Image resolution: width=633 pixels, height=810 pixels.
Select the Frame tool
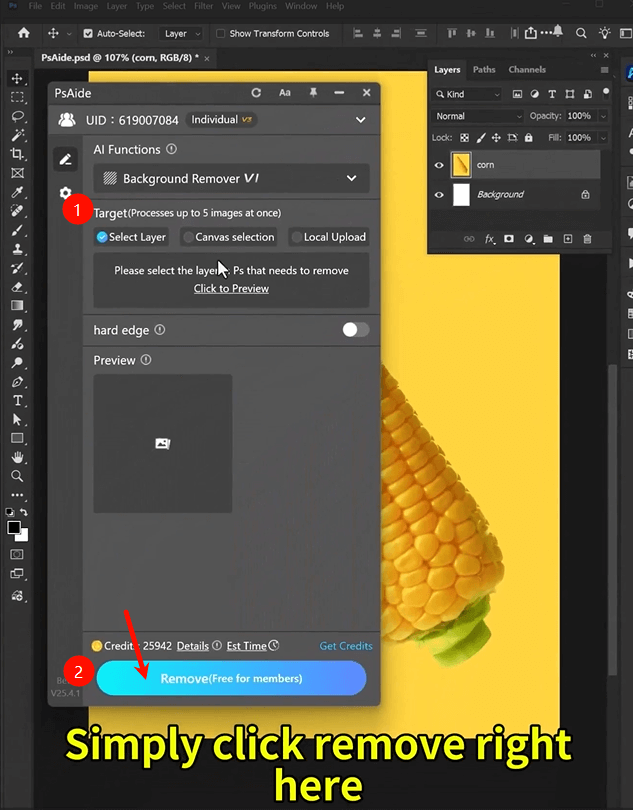point(17,173)
